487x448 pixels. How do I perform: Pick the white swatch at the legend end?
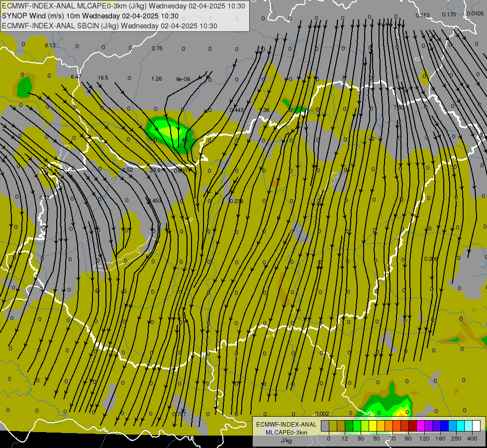pos(477,426)
